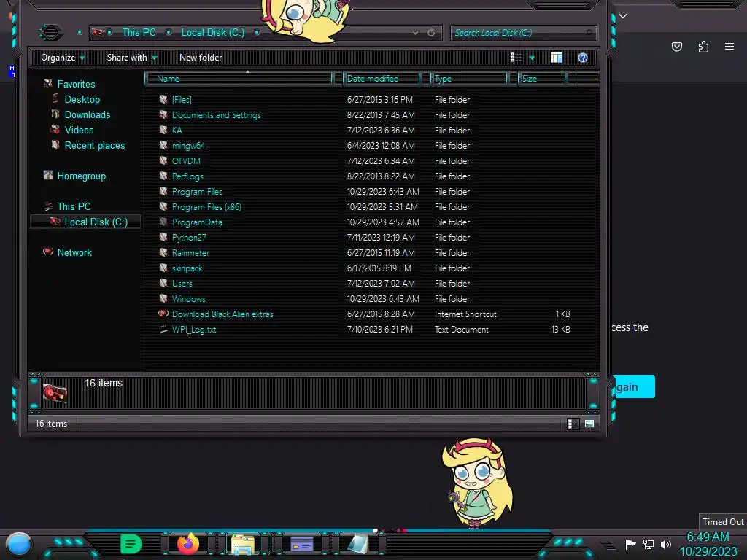Switch to large icons view in status bar
This screenshot has width=747, height=560.
(589, 424)
